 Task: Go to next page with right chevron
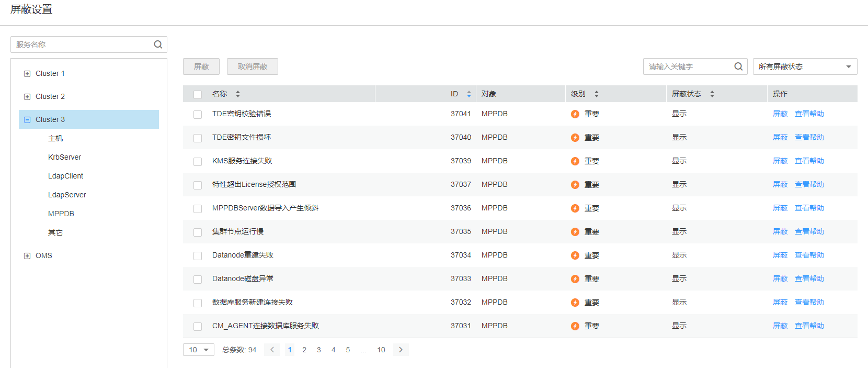point(401,350)
